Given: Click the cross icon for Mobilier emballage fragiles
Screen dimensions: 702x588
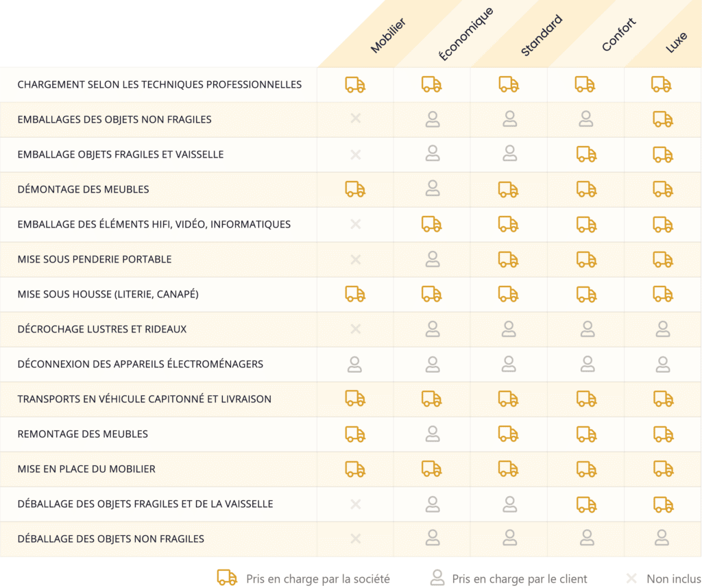Looking at the screenshot, I should (356, 154).
